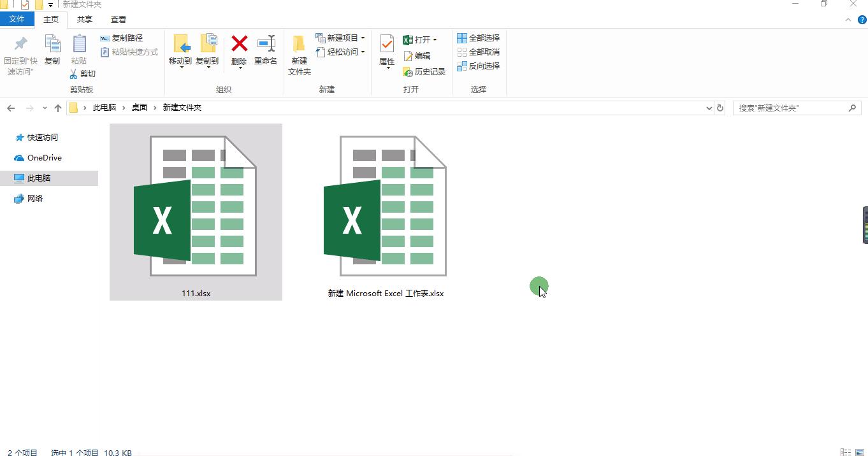Collapse the ribbon with the chevron toggle
The image size is (868, 456).
(848, 19)
